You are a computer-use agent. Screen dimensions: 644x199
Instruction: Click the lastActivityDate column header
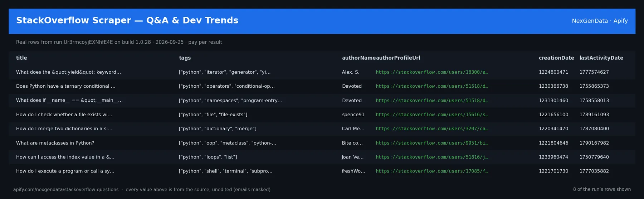coord(601,58)
